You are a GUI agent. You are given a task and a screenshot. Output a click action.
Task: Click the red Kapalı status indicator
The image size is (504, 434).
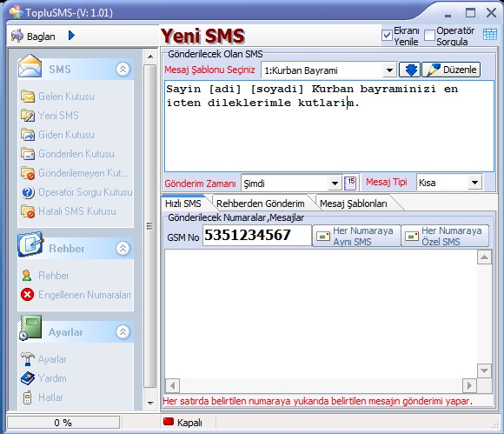169,422
